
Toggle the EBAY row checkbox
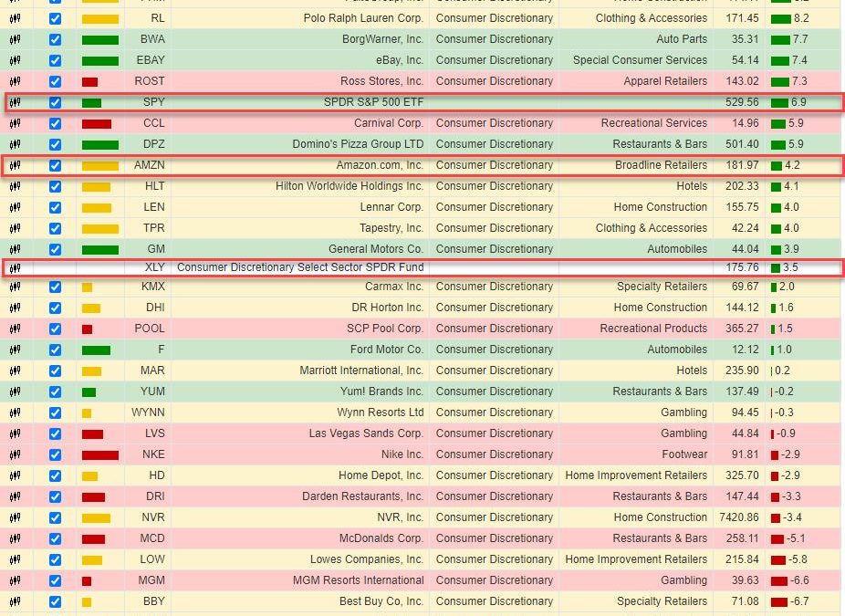point(55,60)
